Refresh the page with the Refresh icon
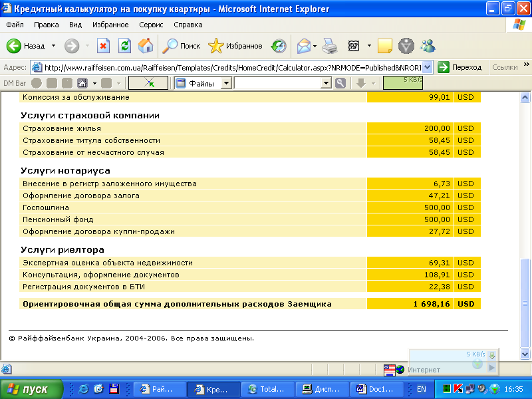Image resolution: width=532 pixels, height=399 pixels. 124,46
